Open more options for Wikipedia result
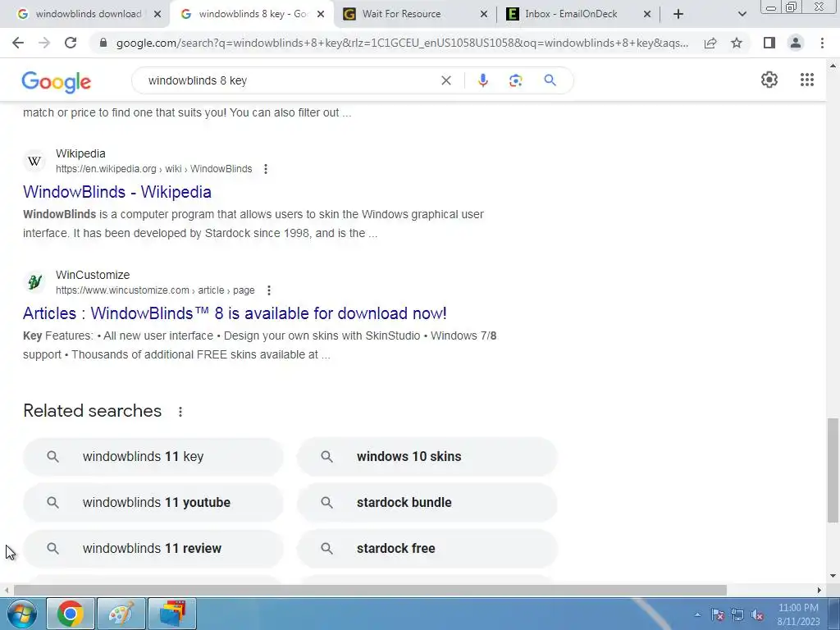Screen dimensions: 840x630 point(266,169)
